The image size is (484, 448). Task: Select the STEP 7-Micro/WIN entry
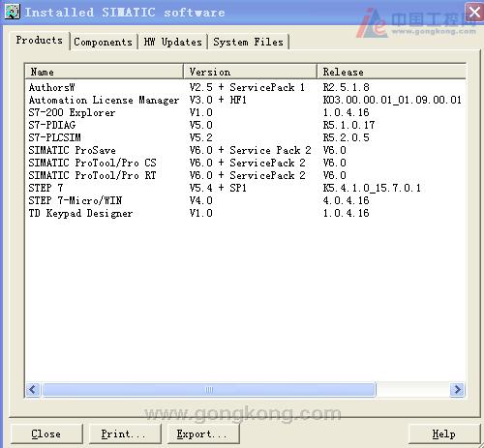click(76, 200)
